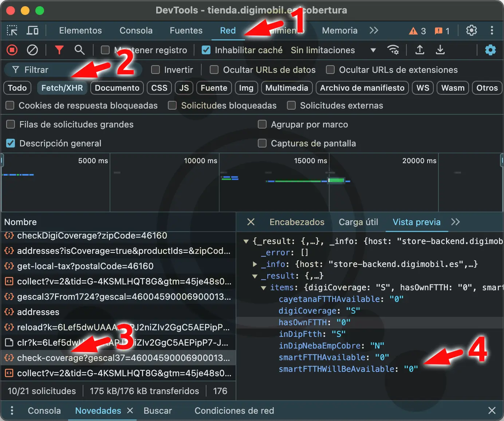Enable Agrupar por marco

point(262,124)
